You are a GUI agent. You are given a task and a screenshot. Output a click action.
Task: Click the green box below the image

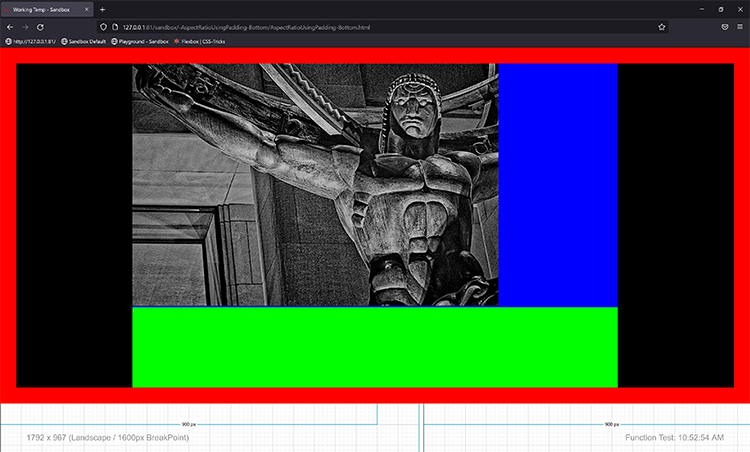point(375,347)
